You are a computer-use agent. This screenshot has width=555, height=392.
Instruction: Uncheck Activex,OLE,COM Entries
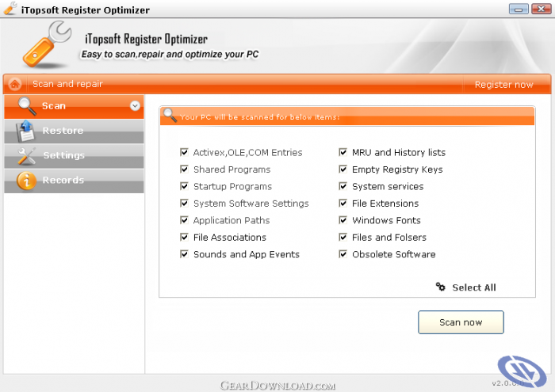tap(184, 152)
